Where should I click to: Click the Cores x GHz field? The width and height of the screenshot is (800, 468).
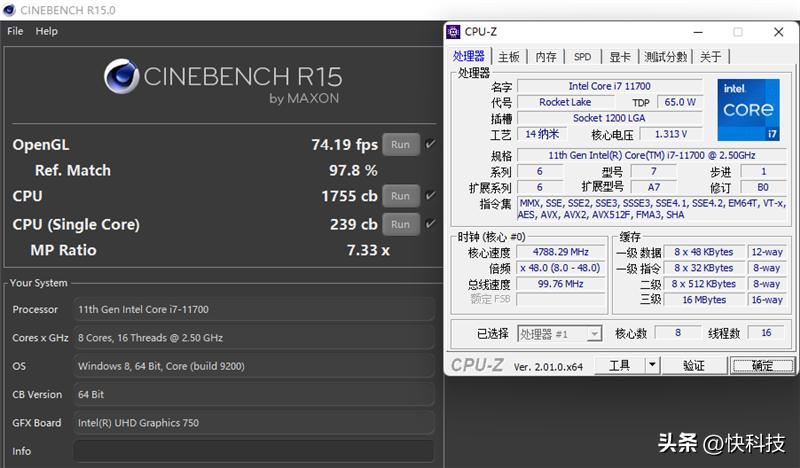pos(254,337)
